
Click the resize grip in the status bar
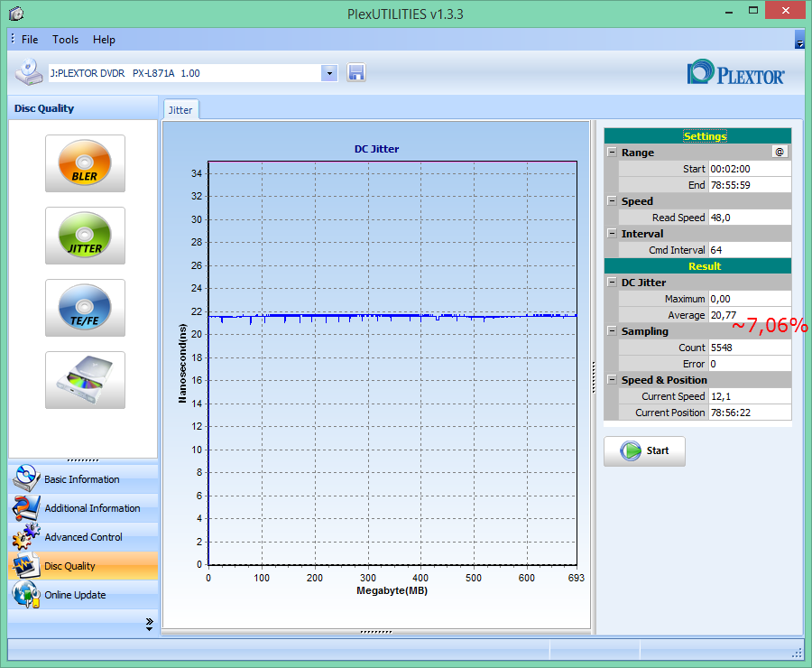(798, 654)
